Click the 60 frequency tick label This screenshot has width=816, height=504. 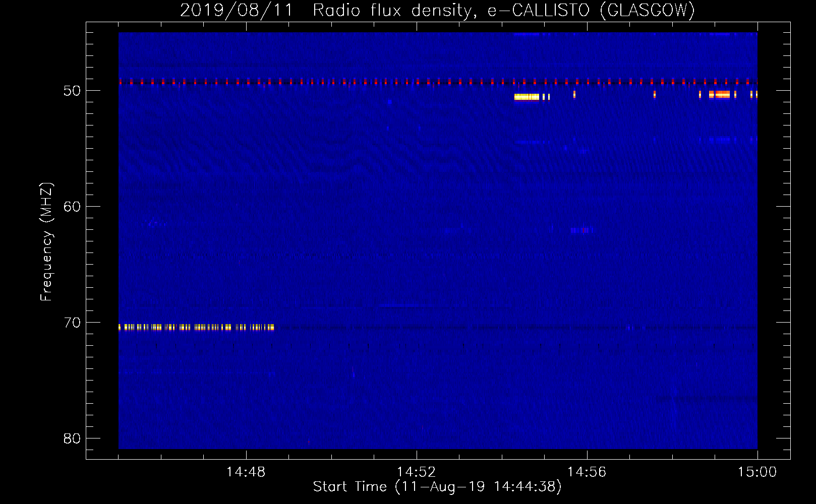tap(72, 207)
